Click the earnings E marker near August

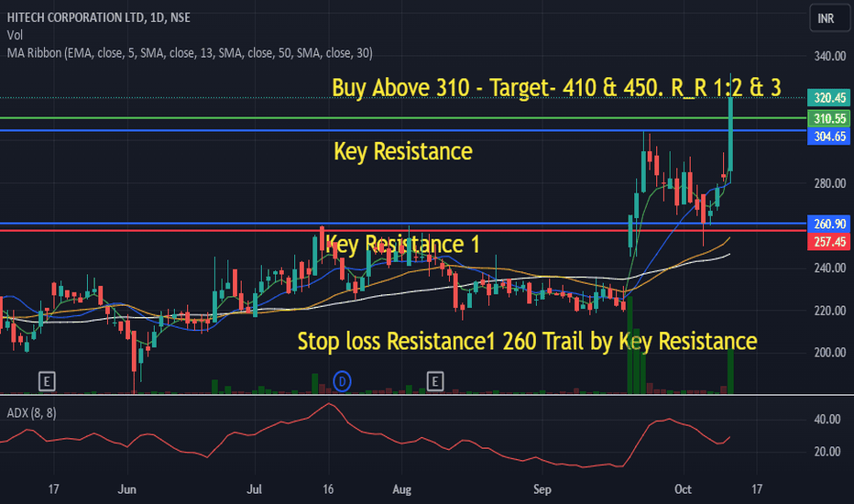point(434,381)
